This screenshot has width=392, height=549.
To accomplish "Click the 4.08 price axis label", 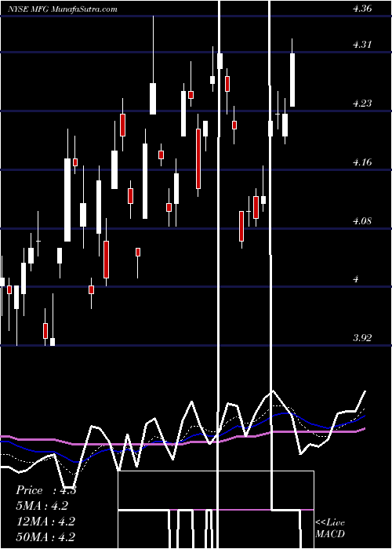I will click(x=362, y=221).
